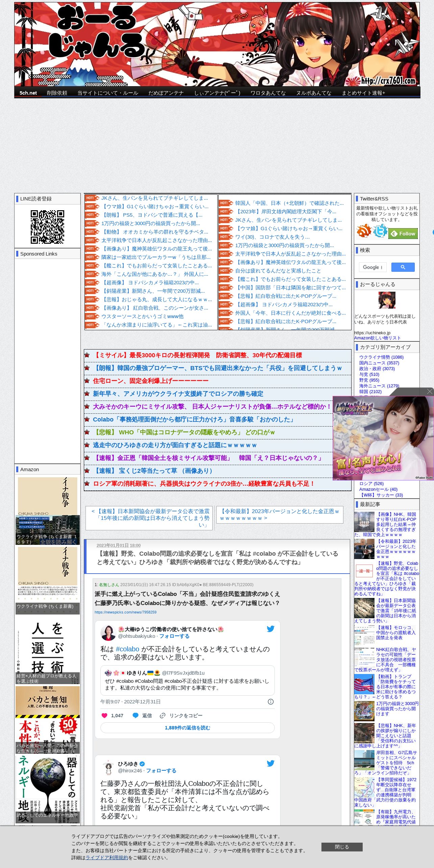The image size is (434, 868).
Task: Open HOT item 自分は疲れてるんだなと実感したこと
Action: 278,271
